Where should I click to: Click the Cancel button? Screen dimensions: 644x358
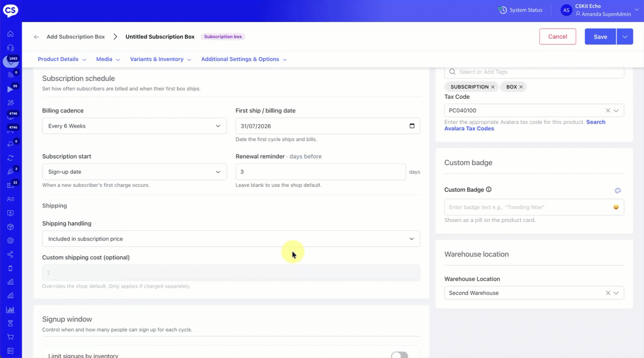click(x=558, y=37)
